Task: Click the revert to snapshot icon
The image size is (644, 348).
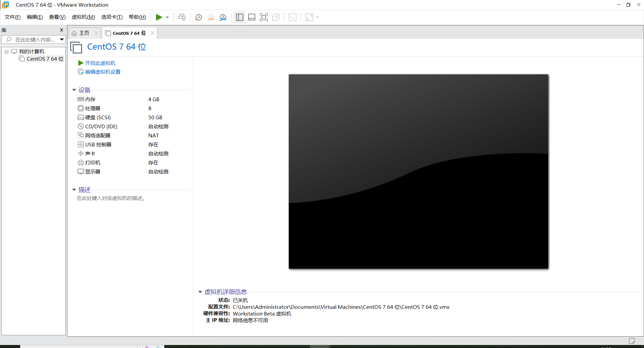Action: pyautogui.click(x=211, y=17)
